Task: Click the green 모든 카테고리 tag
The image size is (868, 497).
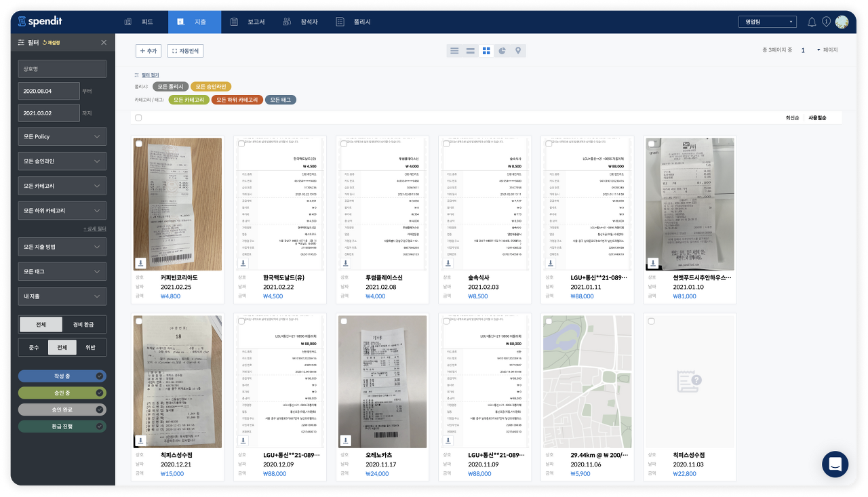Action: (x=189, y=100)
